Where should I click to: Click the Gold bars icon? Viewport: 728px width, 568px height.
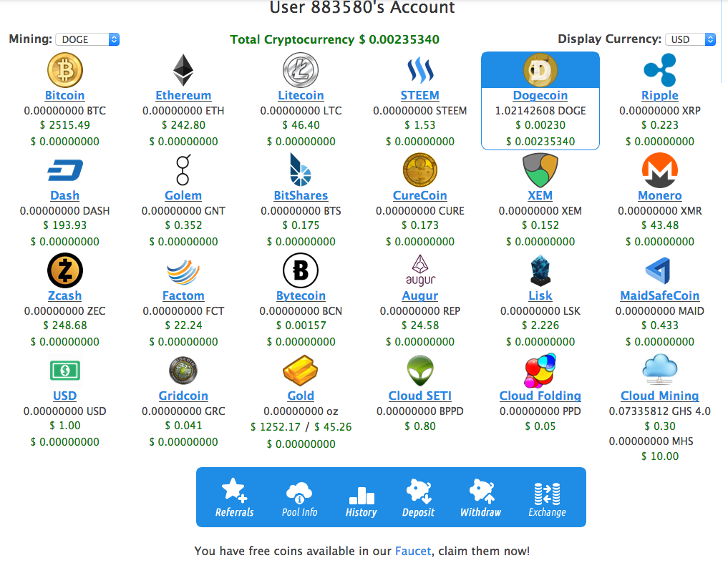(x=301, y=371)
